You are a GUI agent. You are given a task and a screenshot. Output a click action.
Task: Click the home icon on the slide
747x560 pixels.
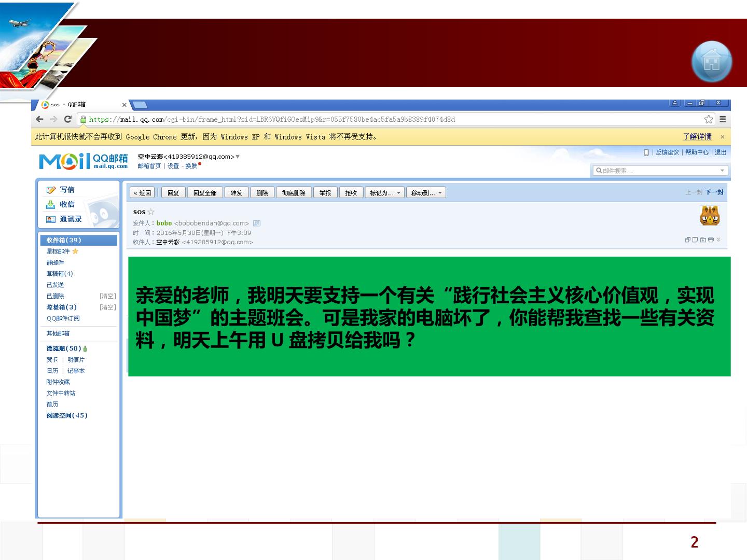coord(712,61)
